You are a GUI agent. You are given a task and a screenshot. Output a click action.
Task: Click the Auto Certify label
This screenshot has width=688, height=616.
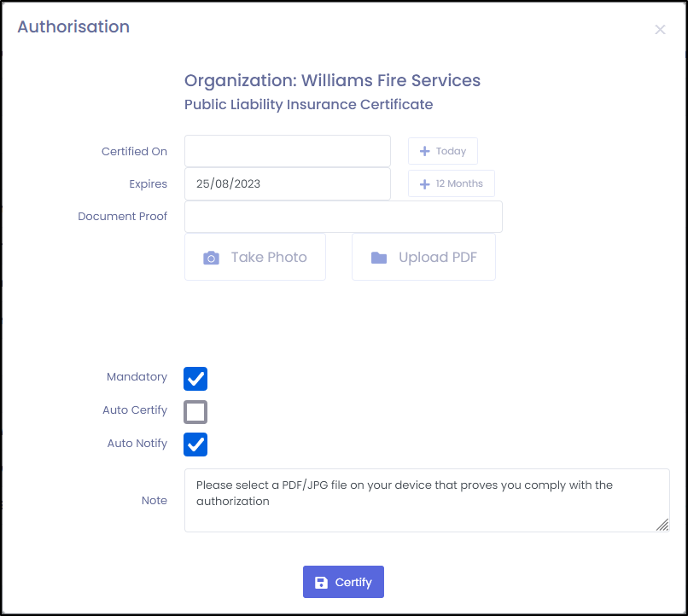tap(135, 410)
